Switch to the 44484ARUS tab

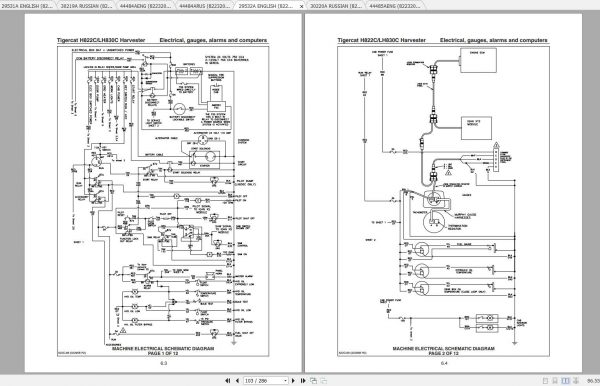[x=205, y=6]
